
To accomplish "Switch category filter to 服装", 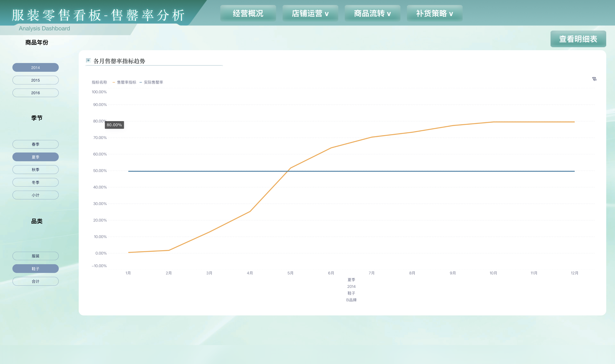I will tap(35, 256).
